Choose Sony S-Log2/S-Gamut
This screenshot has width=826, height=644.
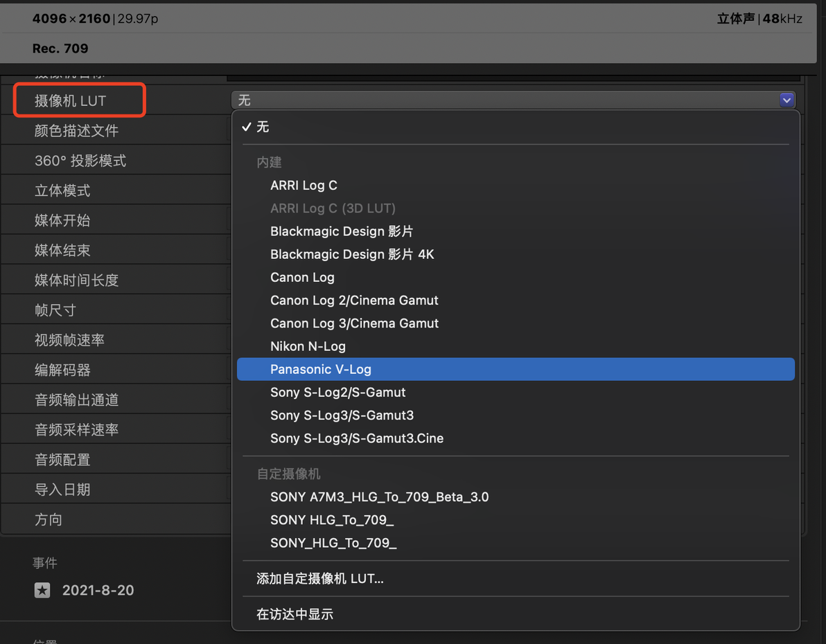pyautogui.click(x=516, y=393)
